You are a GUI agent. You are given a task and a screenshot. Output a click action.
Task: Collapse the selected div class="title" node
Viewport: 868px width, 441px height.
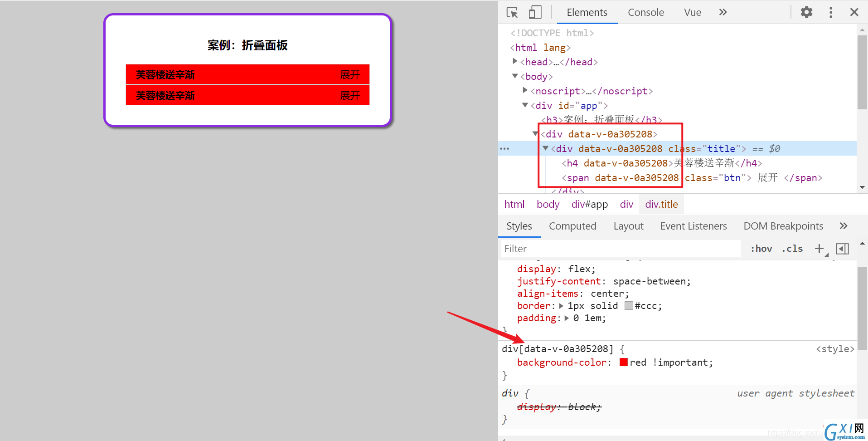pyautogui.click(x=546, y=148)
